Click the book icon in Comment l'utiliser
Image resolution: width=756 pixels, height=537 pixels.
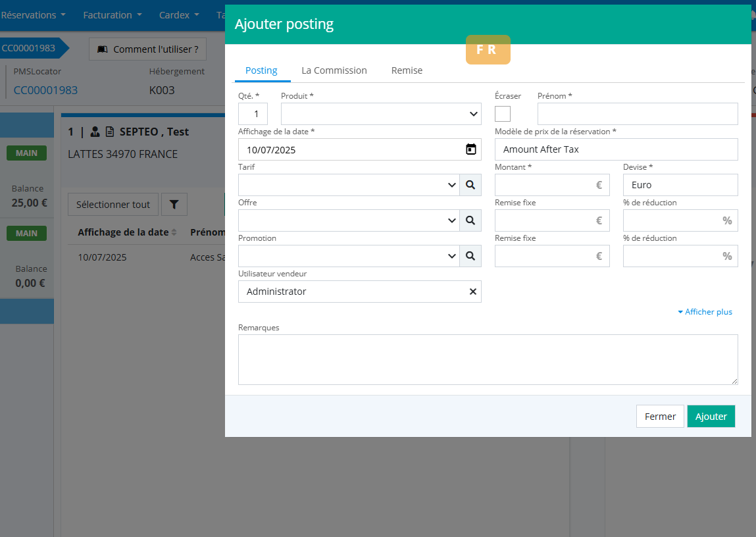point(102,49)
